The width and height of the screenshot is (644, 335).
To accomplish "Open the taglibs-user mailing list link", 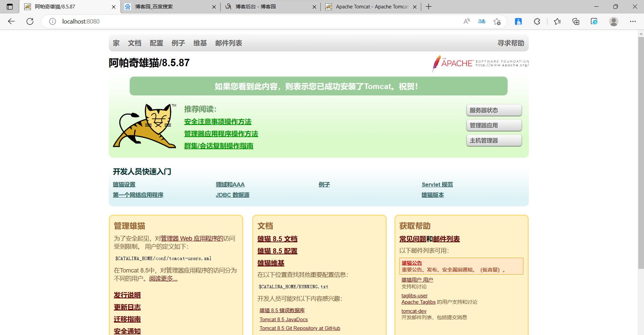I will pos(415,296).
